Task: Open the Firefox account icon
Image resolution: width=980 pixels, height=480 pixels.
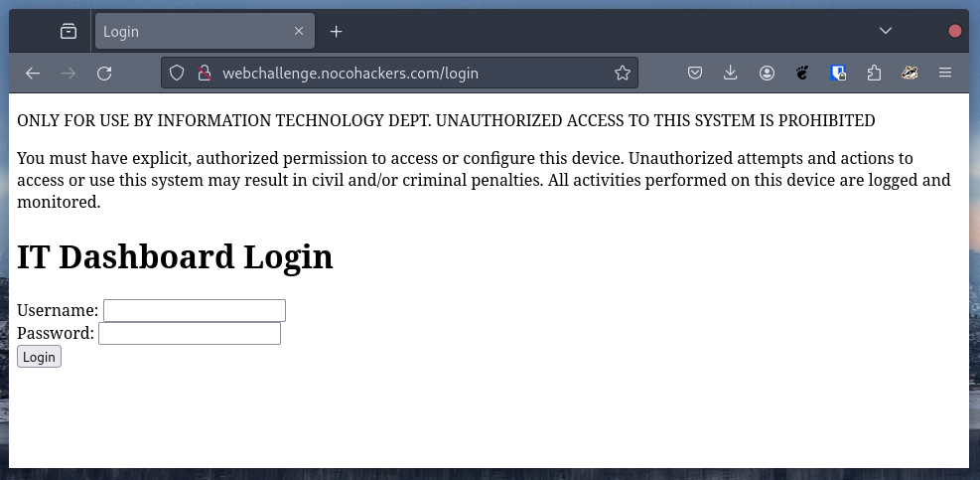Action: click(x=767, y=73)
